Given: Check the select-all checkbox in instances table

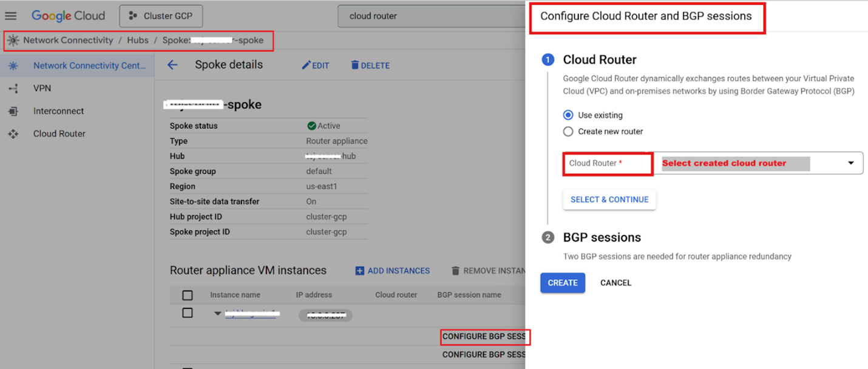Looking at the screenshot, I should click(188, 294).
